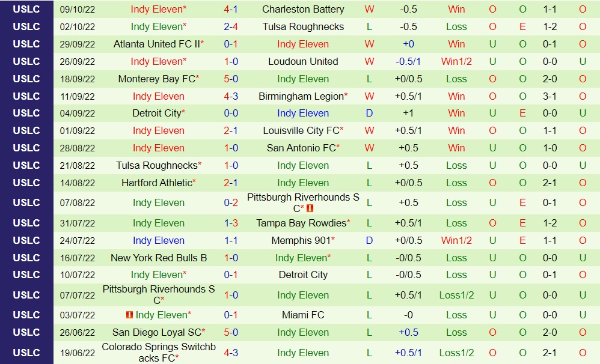Screen dimensions: 600x364
Task: Open the Monterey Bay FC team link
Action: [x=156, y=79]
